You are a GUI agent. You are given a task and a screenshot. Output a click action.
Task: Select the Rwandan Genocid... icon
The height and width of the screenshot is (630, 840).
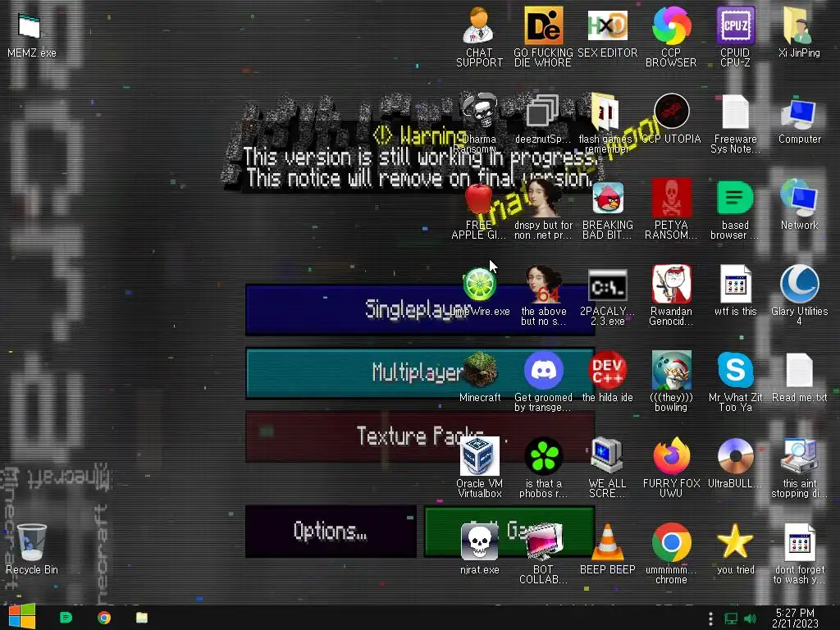(671, 284)
